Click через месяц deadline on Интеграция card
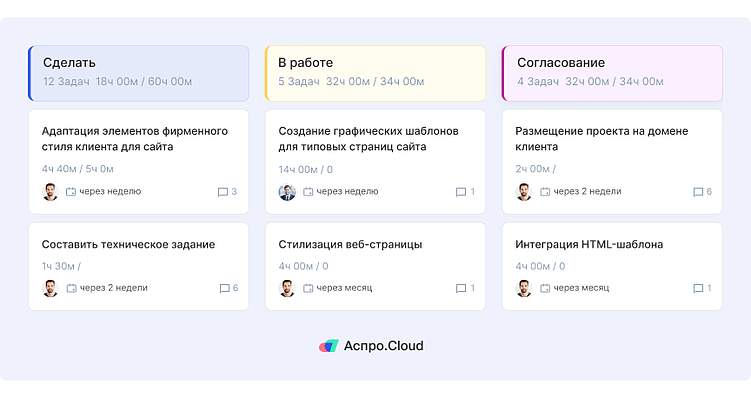This screenshot has height=398, width=751. pos(581,288)
